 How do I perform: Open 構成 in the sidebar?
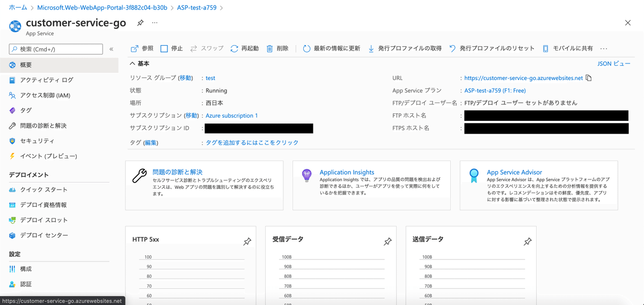(59, 269)
